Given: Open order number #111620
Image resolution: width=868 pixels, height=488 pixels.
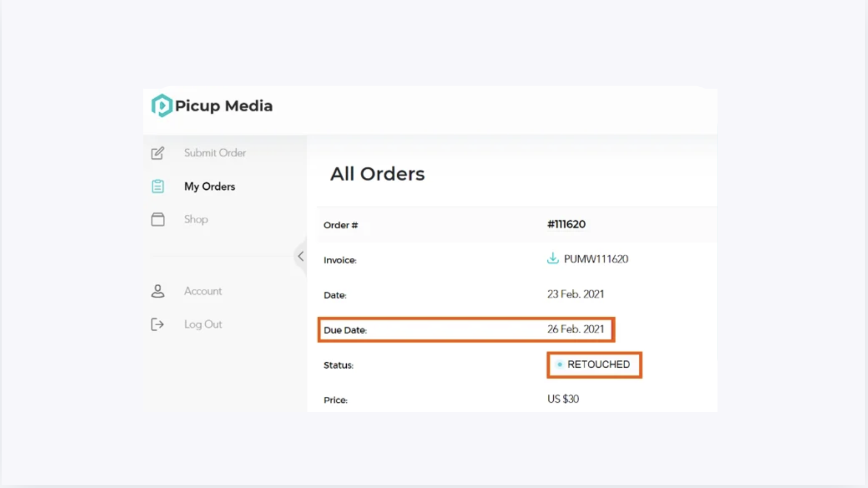Looking at the screenshot, I should (566, 224).
